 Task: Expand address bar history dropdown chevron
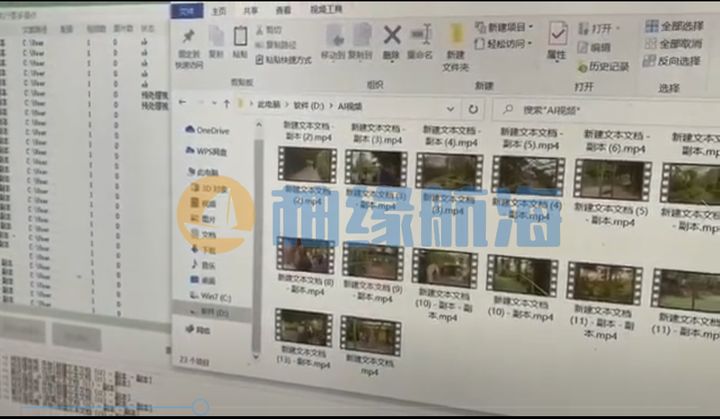tap(450, 109)
